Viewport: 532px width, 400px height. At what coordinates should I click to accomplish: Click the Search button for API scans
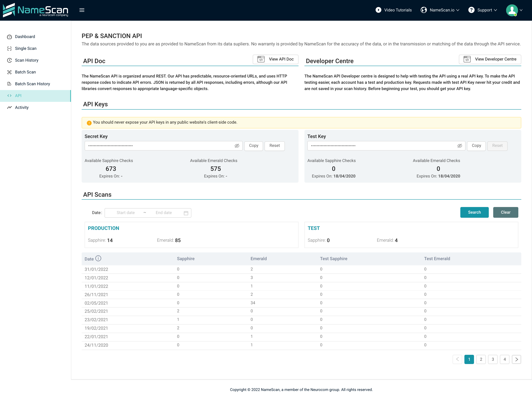point(474,212)
